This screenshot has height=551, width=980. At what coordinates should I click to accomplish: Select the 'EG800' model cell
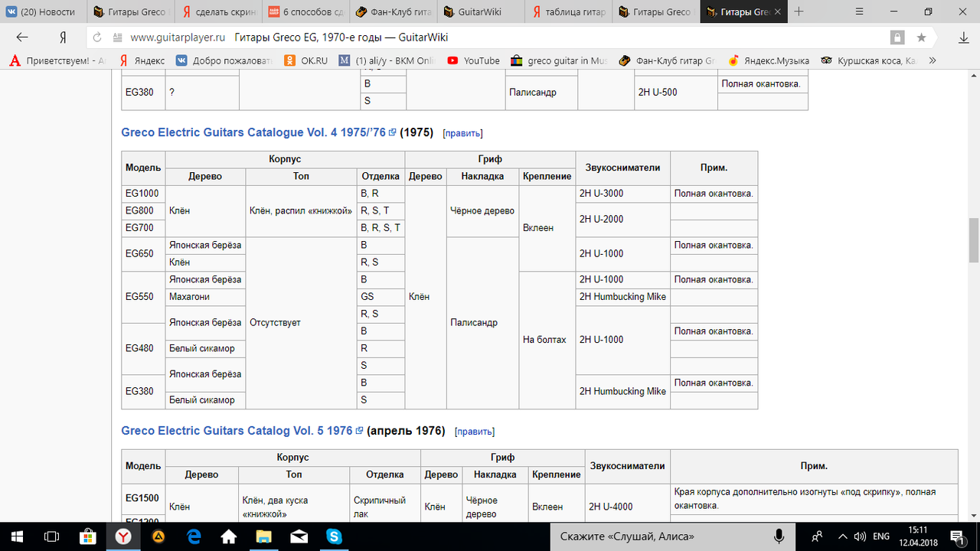click(143, 210)
